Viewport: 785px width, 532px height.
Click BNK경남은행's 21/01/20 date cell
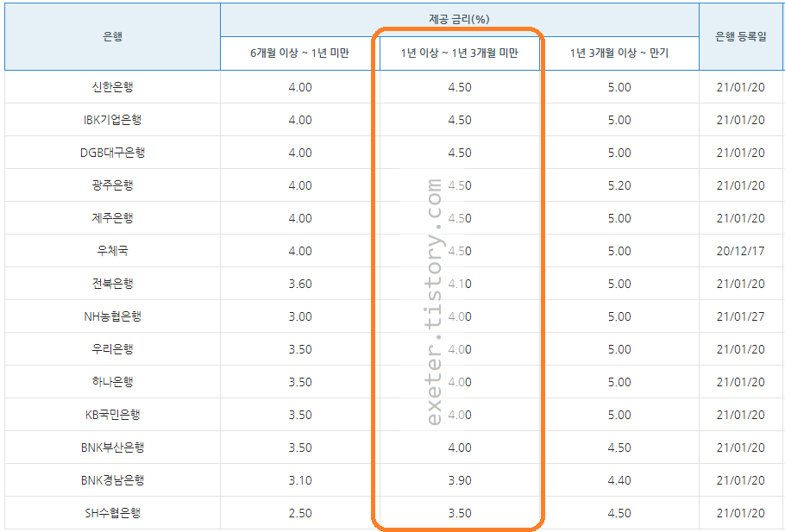pyautogui.click(x=740, y=480)
